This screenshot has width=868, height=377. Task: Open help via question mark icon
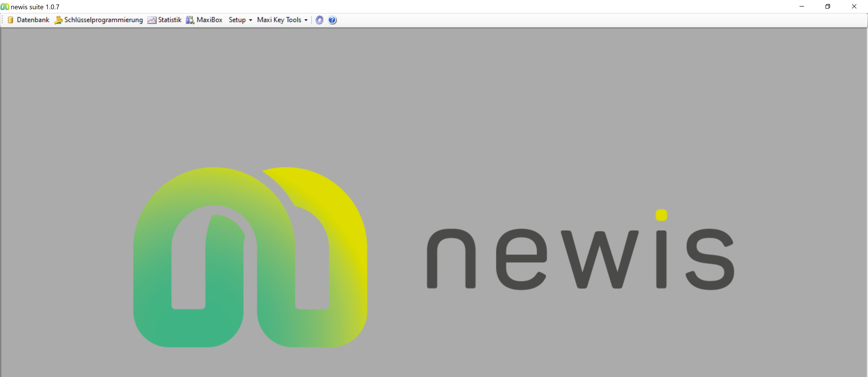(332, 20)
